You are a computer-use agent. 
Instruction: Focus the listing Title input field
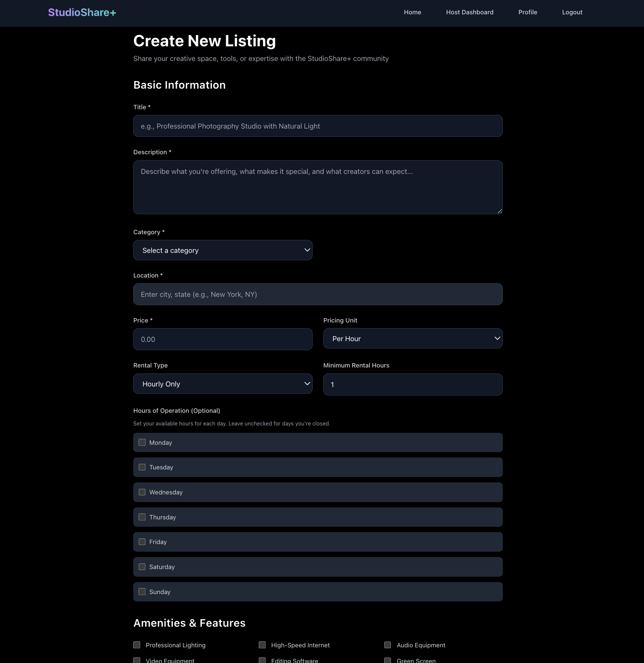pos(317,126)
